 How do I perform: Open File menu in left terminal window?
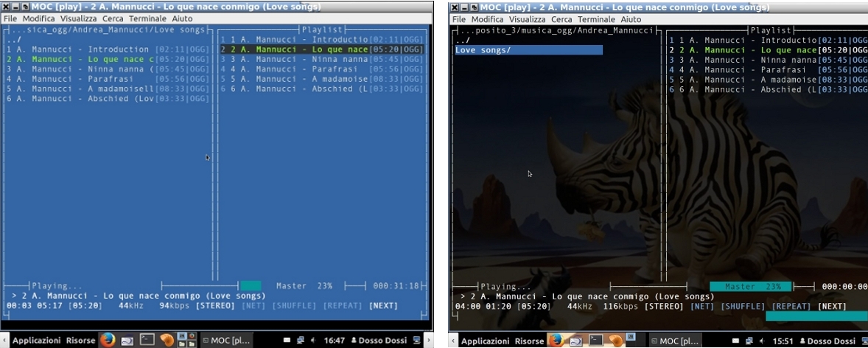point(10,18)
